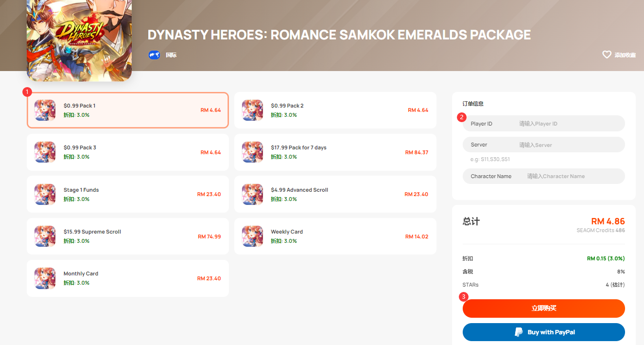The width and height of the screenshot is (644, 345).
Task: Click the $0.99 Pack 1 price RM 4.64
Action: [210, 110]
